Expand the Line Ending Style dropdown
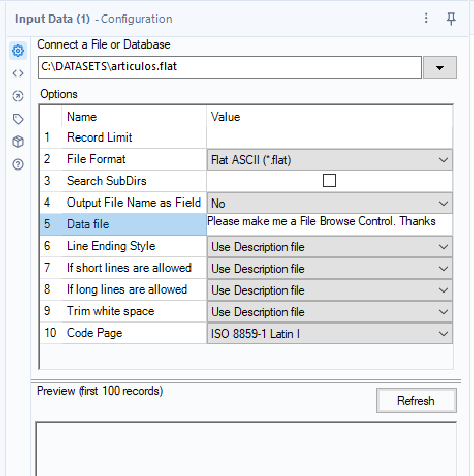Image resolution: width=474 pixels, height=476 pixels. pyautogui.click(x=443, y=247)
